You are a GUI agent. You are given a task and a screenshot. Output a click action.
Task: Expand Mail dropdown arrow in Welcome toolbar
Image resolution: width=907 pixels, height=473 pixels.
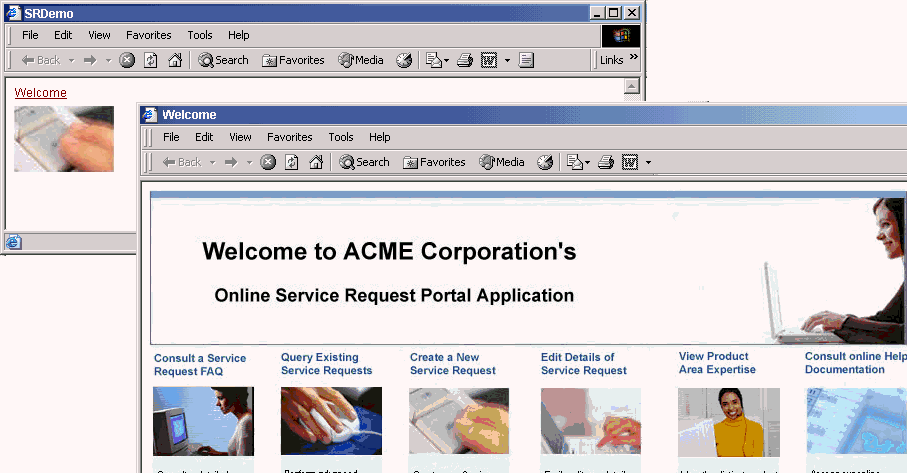588,162
